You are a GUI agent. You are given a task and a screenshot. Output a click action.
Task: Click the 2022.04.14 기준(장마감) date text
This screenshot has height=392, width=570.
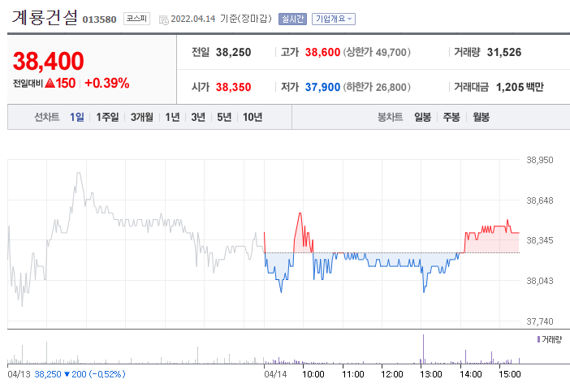coord(221,19)
